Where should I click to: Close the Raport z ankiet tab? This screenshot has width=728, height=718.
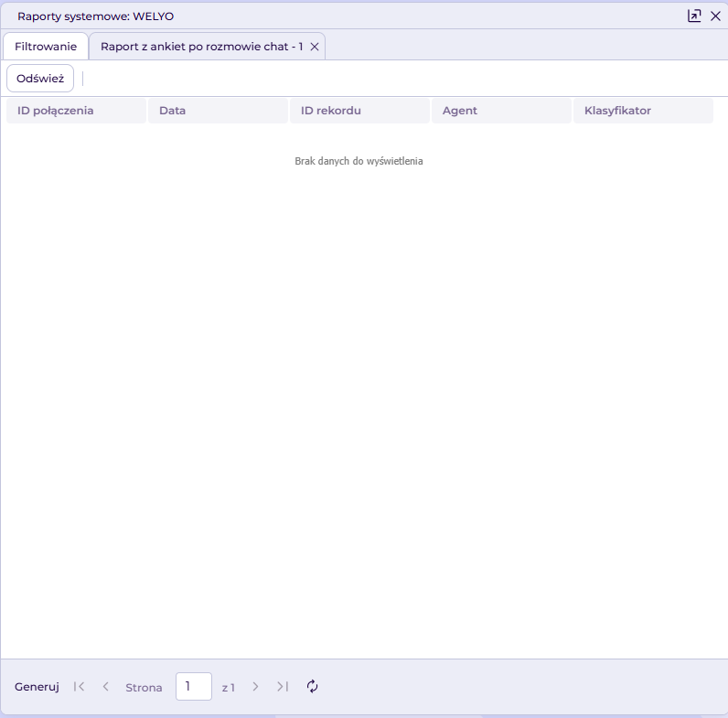tap(315, 47)
